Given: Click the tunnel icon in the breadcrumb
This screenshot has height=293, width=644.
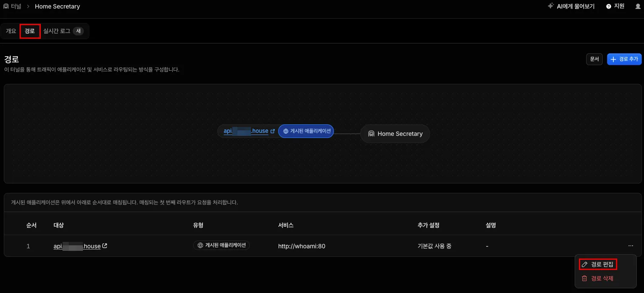Looking at the screenshot, I should [6, 6].
